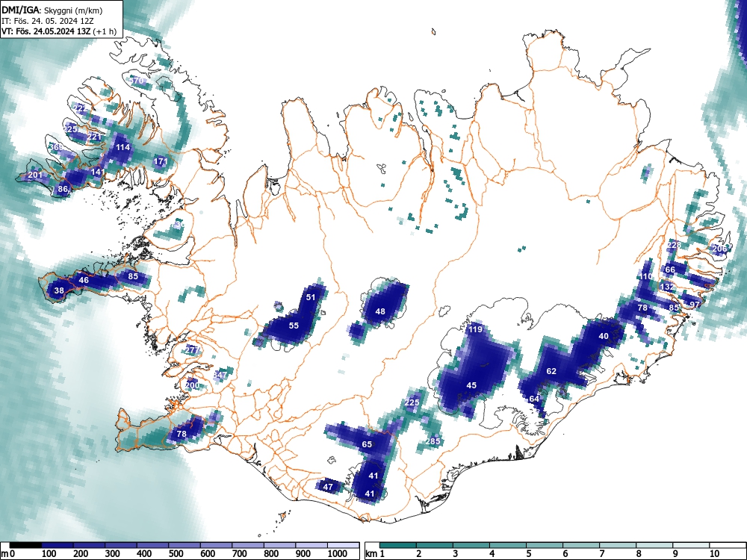The image size is (747, 560).
Task: Click the '38' visibility value
Action: [x=59, y=290]
